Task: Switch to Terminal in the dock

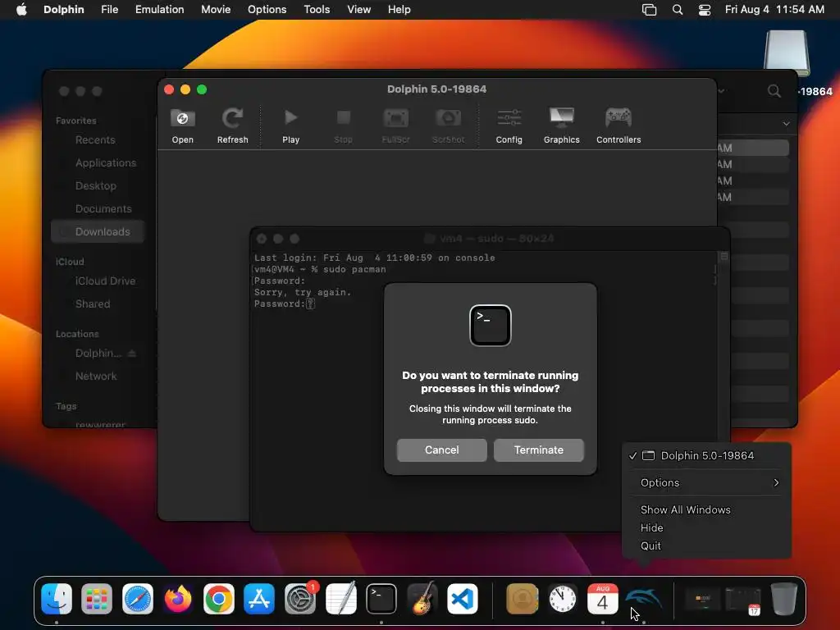Action: tap(381, 598)
